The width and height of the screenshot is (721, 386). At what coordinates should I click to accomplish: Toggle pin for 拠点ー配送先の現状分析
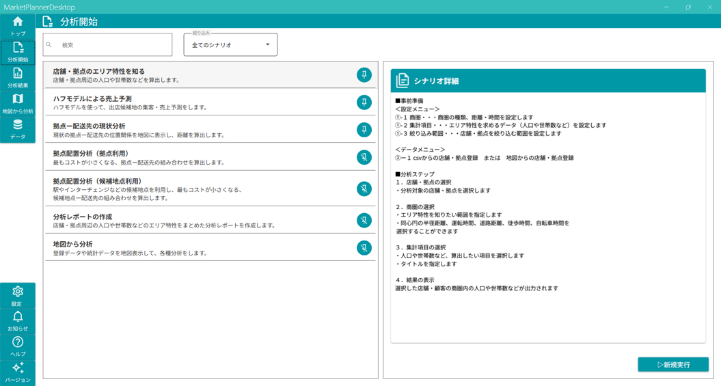(x=364, y=130)
